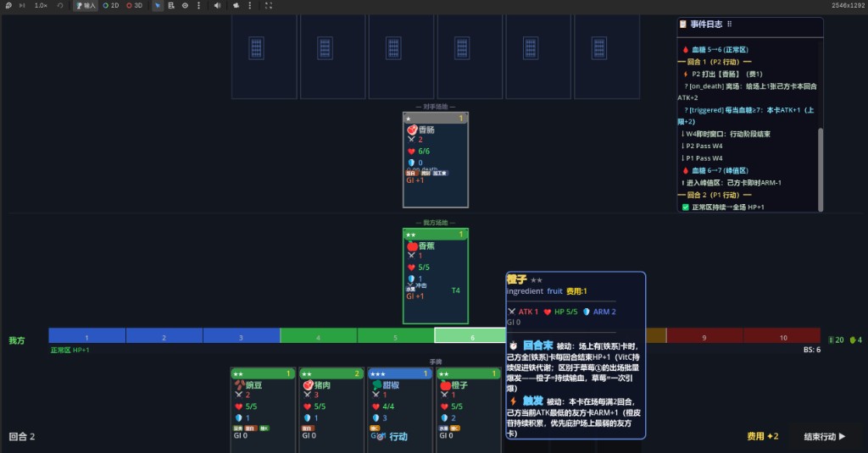Click ARM 2 stat in 橙子 tooltip
868x453 pixels.
599,312
